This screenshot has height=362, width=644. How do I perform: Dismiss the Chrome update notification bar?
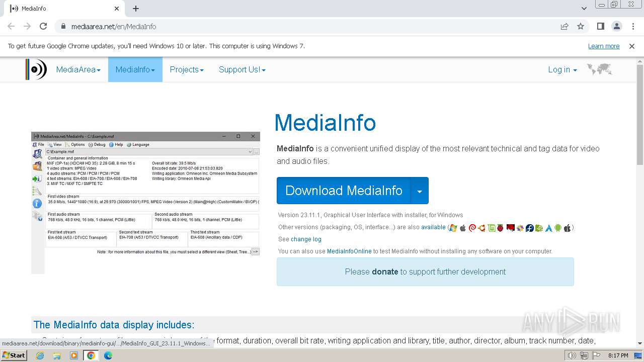pyautogui.click(x=632, y=46)
